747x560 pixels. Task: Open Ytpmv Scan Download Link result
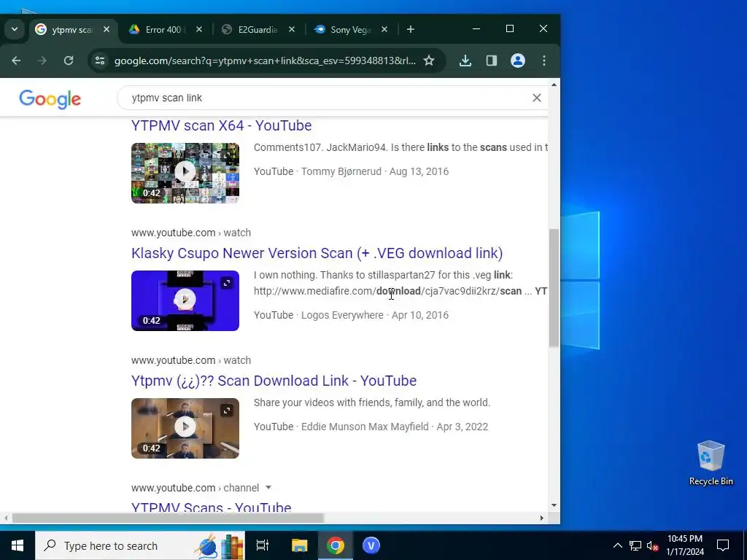[274, 381]
